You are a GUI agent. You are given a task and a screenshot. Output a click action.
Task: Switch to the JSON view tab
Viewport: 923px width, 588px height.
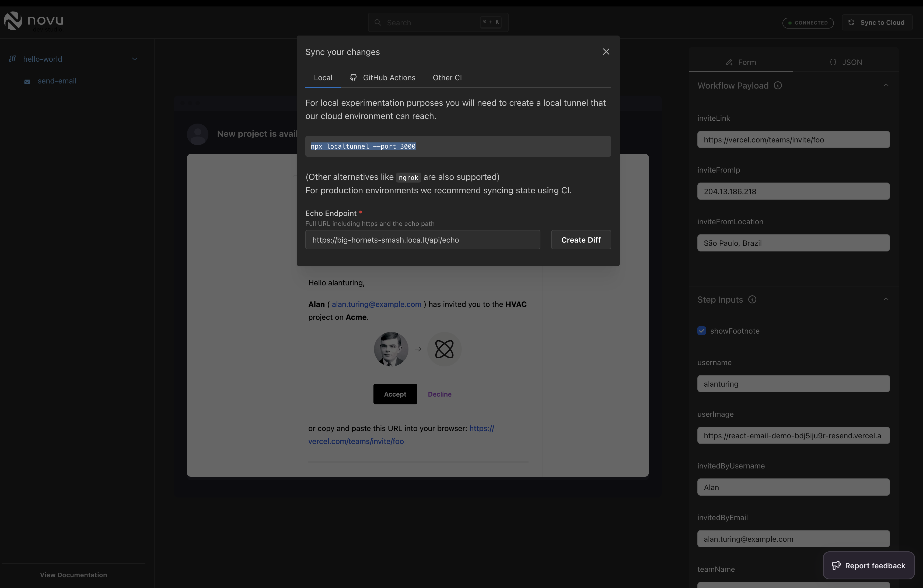(845, 62)
